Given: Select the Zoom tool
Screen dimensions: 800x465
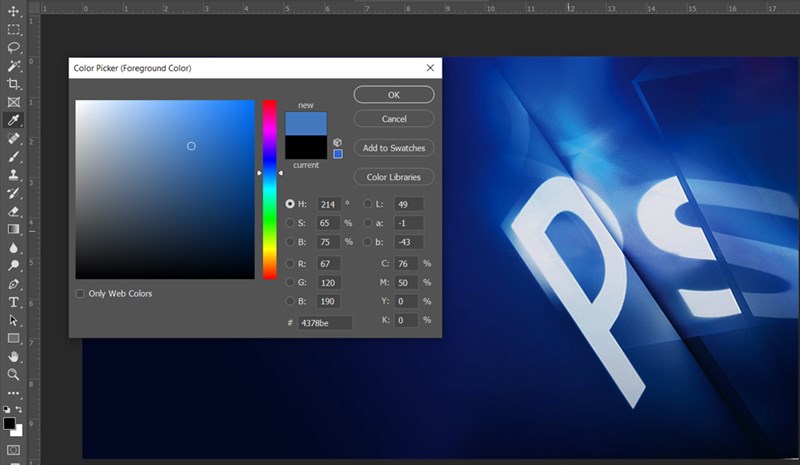Looking at the screenshot, I should coord(13,375).
